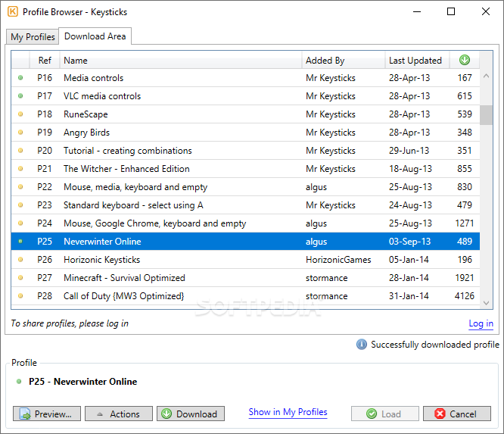Image resolution: width=504 pixels, height=434 pixels.
Task: Maximize the Profile Browser window
Action: [x=451, y=11]
